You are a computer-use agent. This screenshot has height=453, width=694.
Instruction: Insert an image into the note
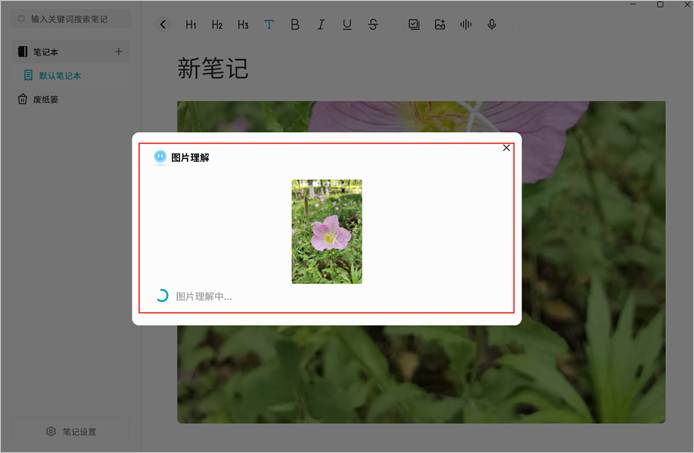coord(440,25)
